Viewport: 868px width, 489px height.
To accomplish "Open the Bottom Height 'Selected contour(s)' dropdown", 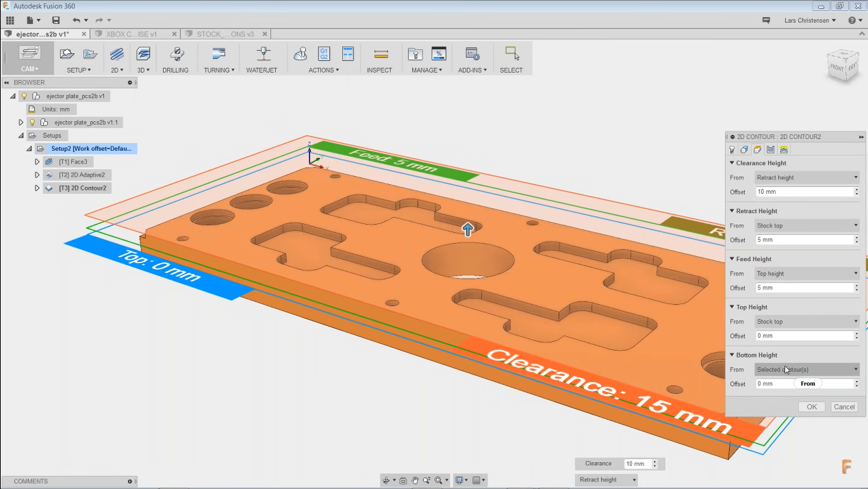I will (x=806, y=369).
